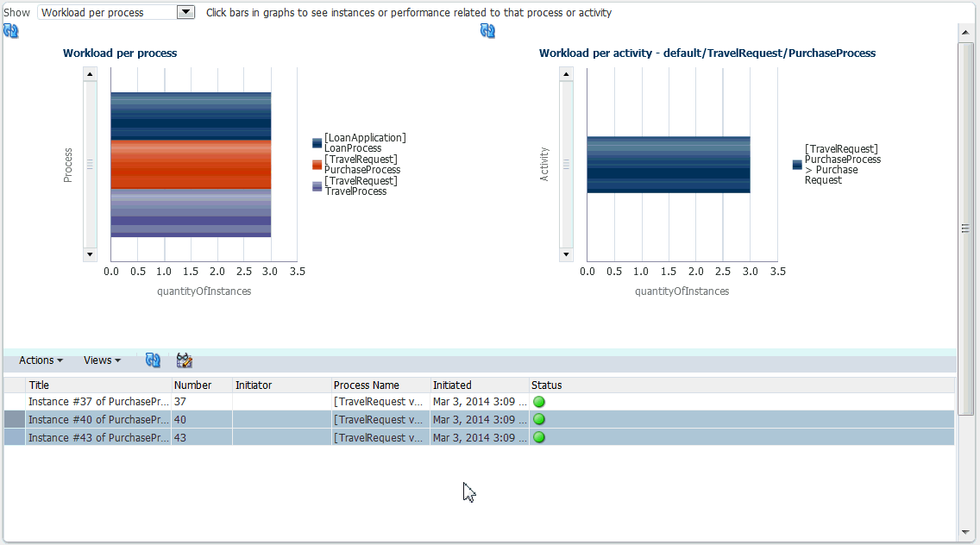Click the Number cell 40
This screenshot has height=545, width=980.
click(x=202, y=419)
